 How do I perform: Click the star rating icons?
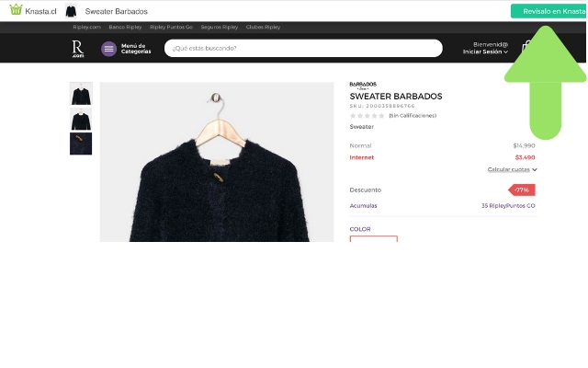point(367,116)
